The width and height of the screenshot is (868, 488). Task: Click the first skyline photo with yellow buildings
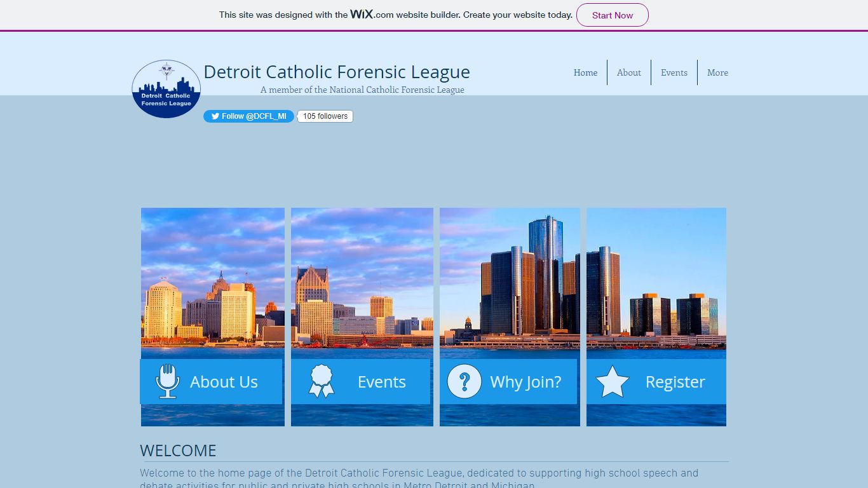(x=213, y=283)
